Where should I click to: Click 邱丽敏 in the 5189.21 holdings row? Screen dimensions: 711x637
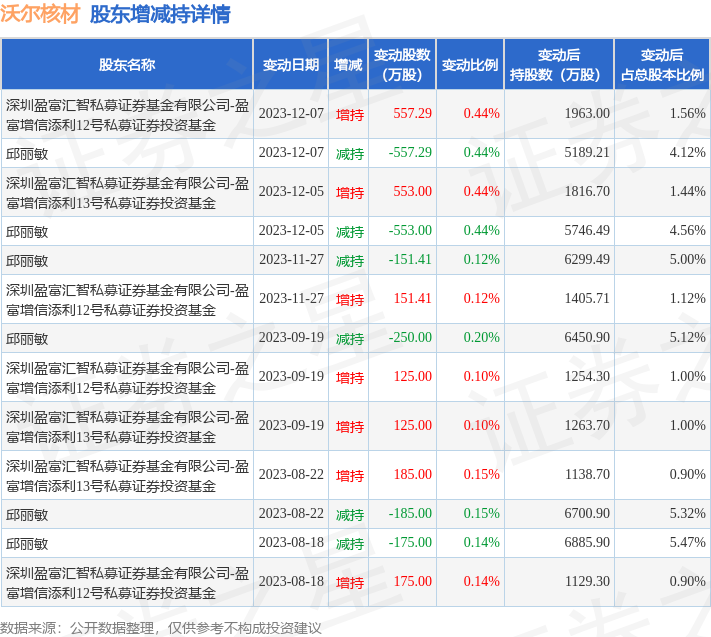[27, 154]
